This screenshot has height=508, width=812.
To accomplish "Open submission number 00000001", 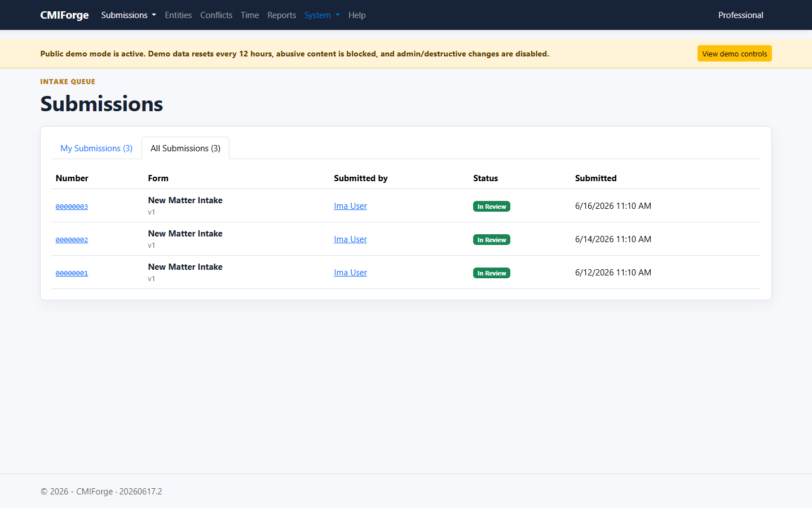I will [x=72, y=273].
